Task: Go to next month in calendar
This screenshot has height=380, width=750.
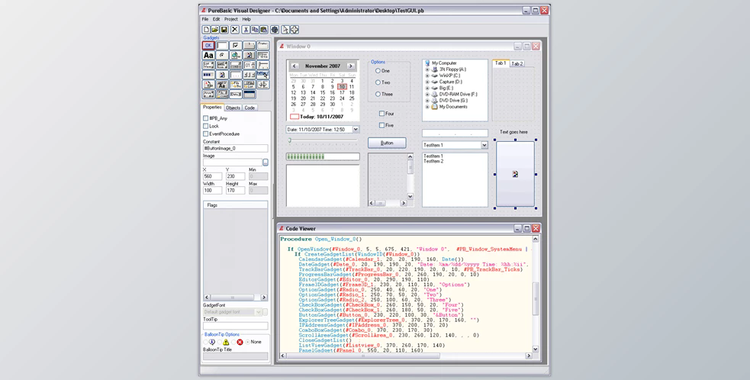Action: 351,66
